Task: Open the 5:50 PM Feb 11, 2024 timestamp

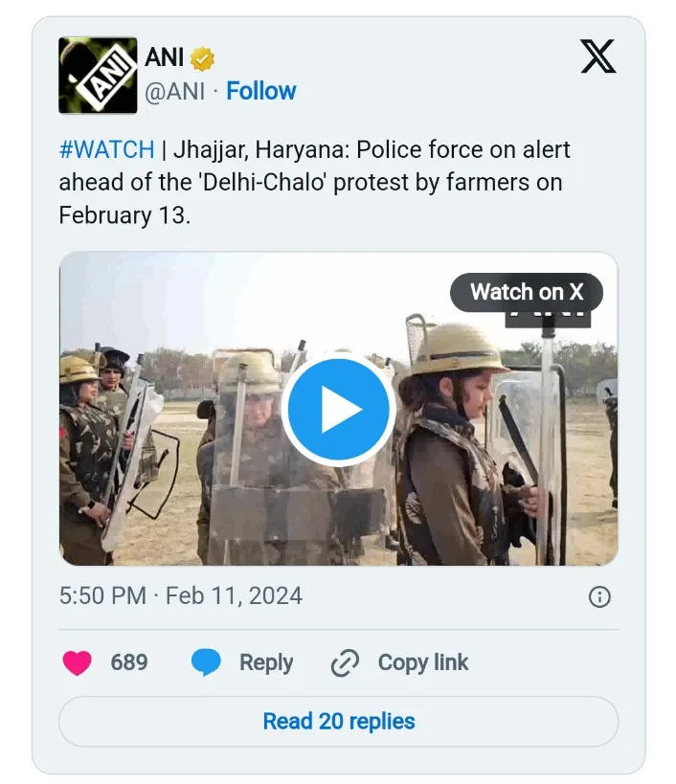Action: 181,596
